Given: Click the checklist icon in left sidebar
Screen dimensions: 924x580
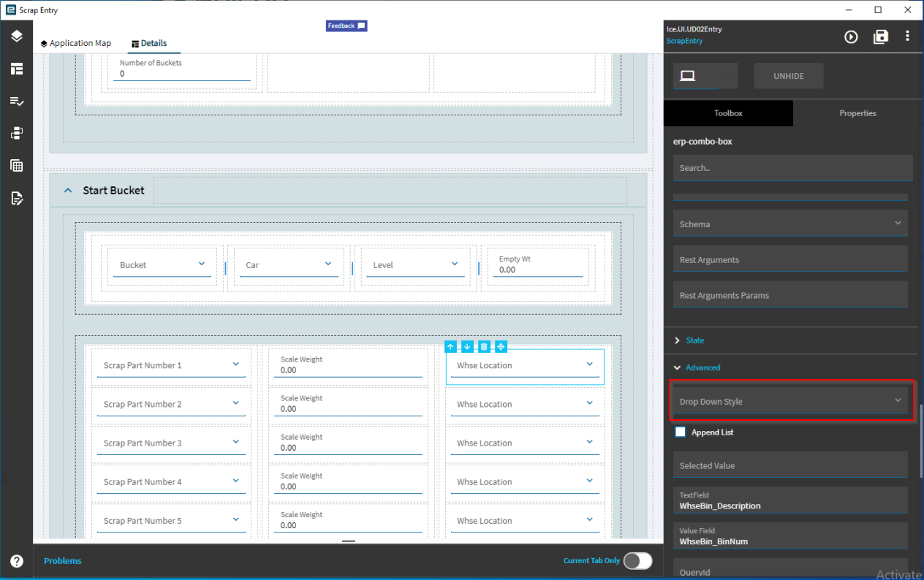Looking at the screenshot, I should coord(17,102).
